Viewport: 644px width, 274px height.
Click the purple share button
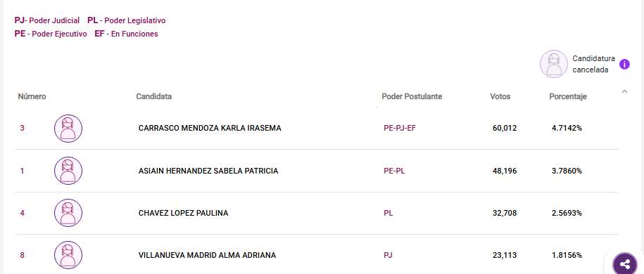coord(625,264)
